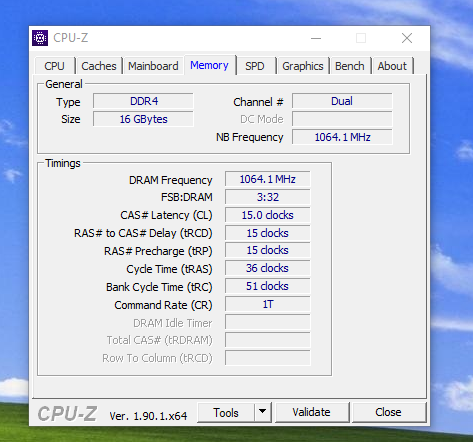Click the DRAM Frequency 1064.1 MHz value
This screenshot has height=442, width=473.
click(268, 179)
